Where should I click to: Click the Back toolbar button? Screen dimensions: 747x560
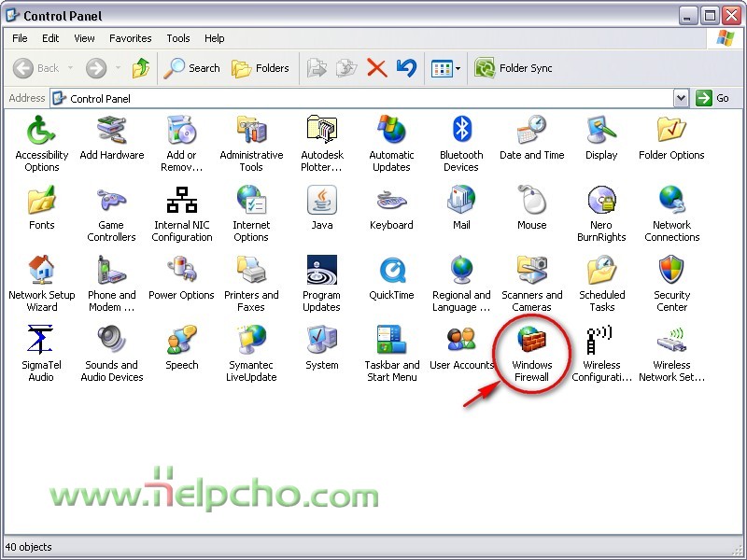(x=36, y=68)
